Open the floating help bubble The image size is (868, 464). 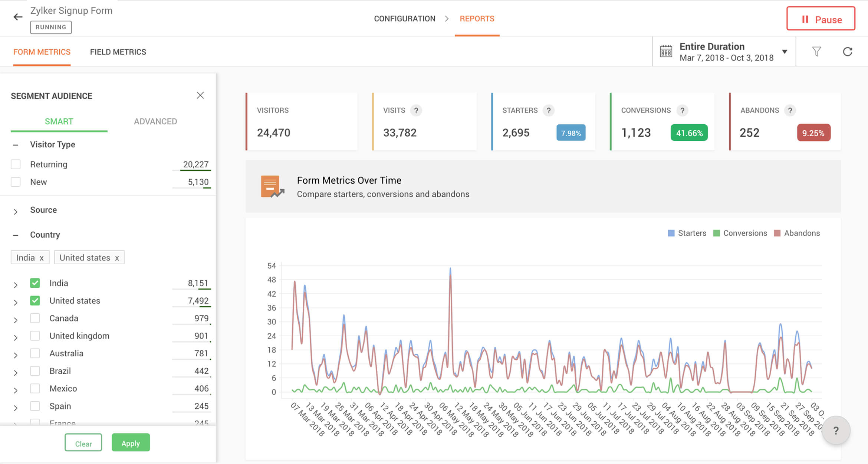(x=836, y=431)
